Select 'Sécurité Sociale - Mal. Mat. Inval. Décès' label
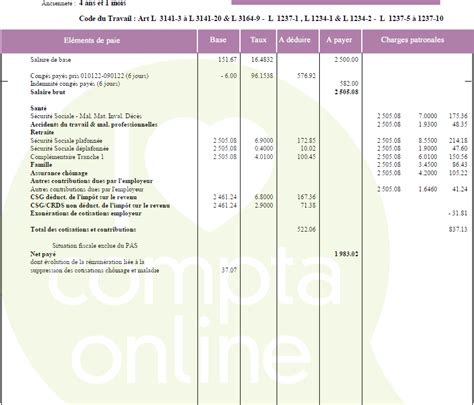The height and width of the screenshot is (405, 474). point(86,116)
